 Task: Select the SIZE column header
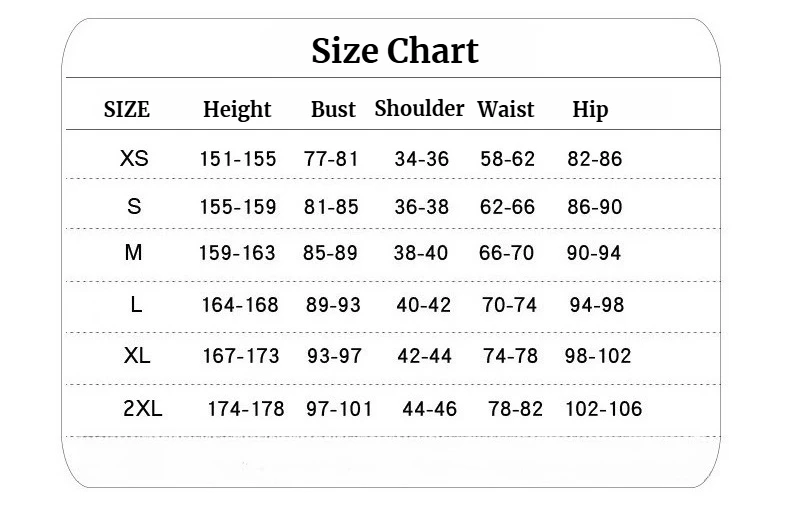[126, 109]
